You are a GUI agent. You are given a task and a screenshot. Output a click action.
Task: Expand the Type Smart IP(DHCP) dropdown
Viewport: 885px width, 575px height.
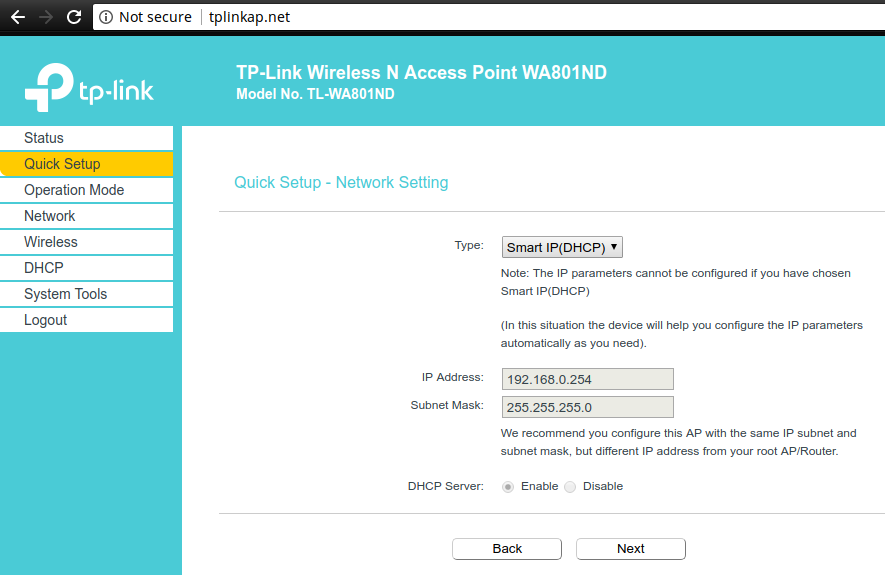click(562, 247)
